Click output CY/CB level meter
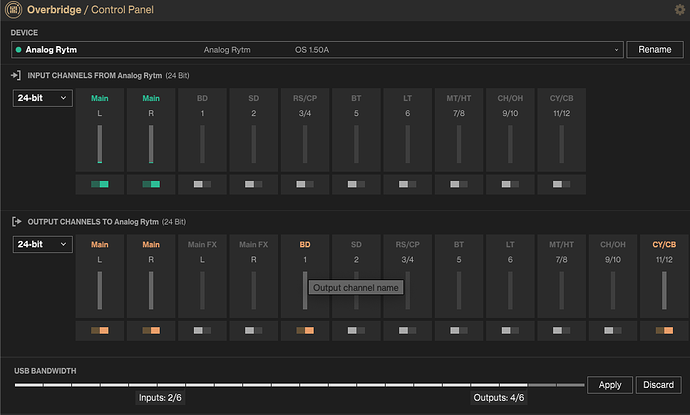Viewport: 690px width, 415px height. (x=664, y=290)
